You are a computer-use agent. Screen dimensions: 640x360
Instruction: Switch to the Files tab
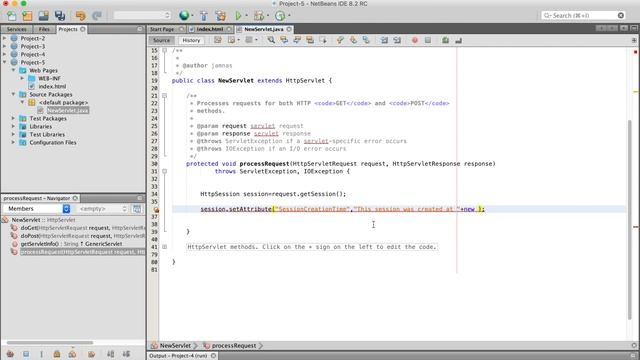pyautogui.click(x=44, y=29)
